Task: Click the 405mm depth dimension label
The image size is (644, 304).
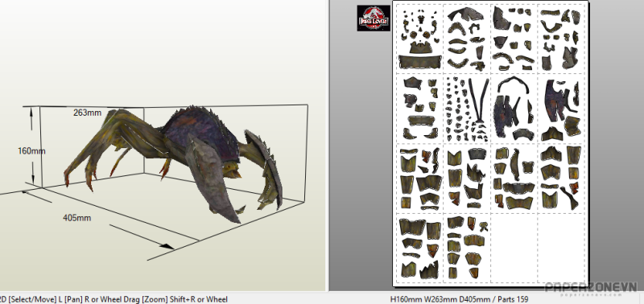Action: pyautogui.click(x=76, y=218)
